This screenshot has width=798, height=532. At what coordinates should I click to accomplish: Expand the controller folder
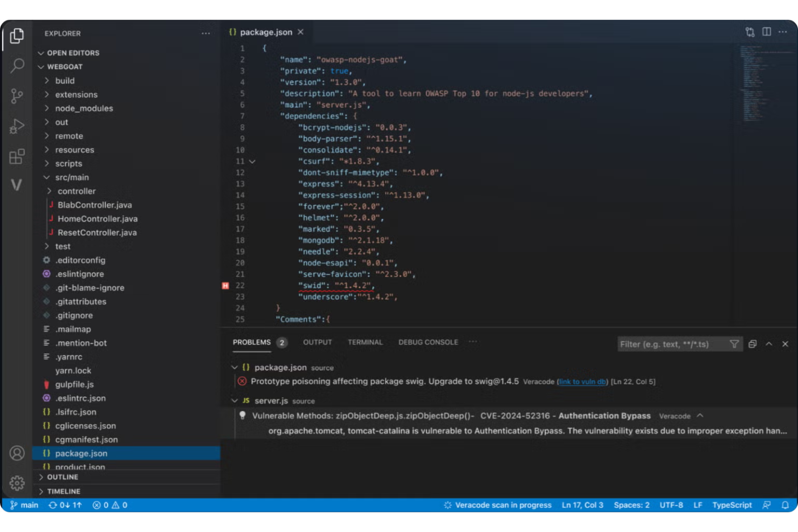[50, 191]
